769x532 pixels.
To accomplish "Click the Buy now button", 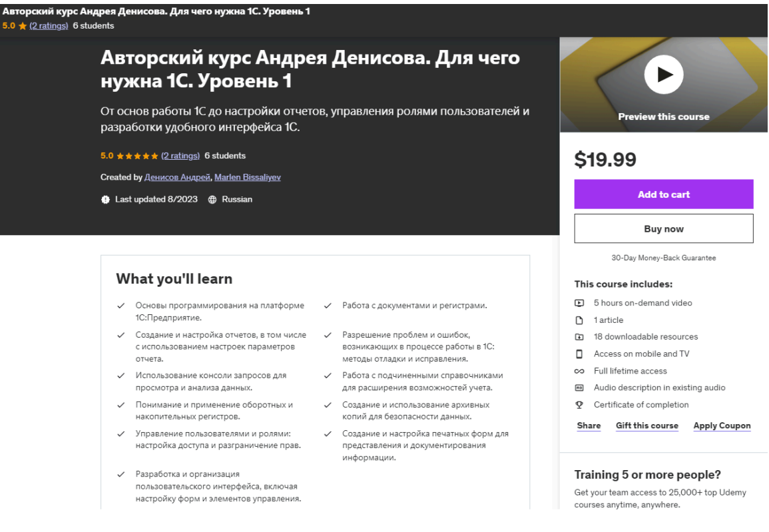I will point(664,228).
